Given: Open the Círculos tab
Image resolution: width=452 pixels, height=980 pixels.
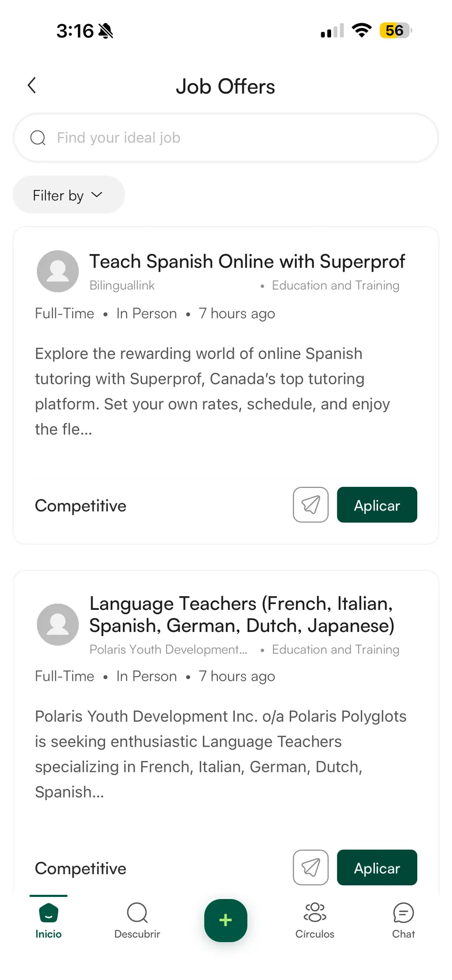Looking at the screenshot, I should pos(315,921).
